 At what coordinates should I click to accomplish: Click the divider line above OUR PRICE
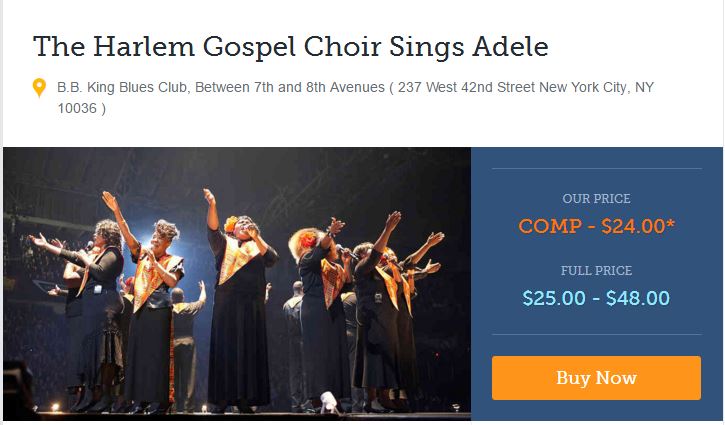(x=596, y=169)
